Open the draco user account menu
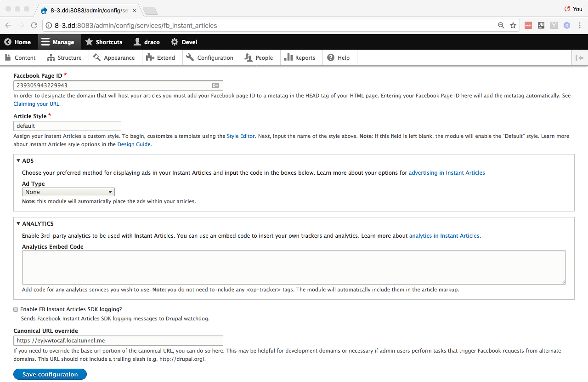 tap(147, 42)
